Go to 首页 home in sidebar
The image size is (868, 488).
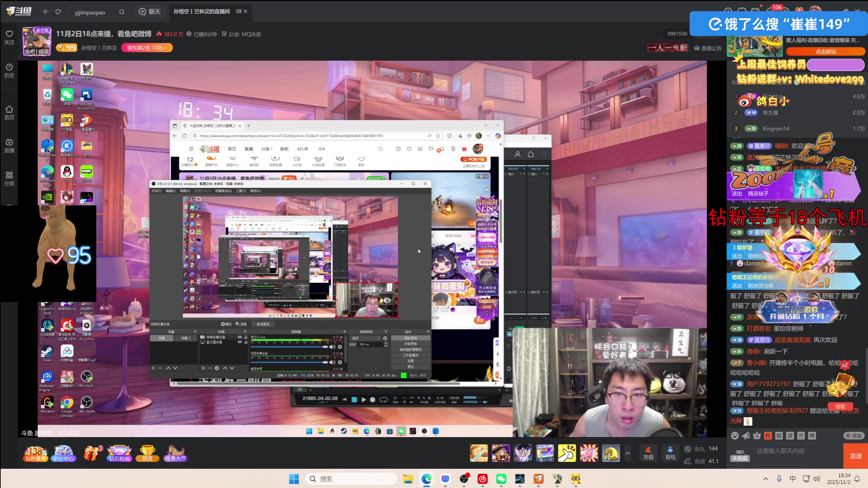tap(9, 113)
